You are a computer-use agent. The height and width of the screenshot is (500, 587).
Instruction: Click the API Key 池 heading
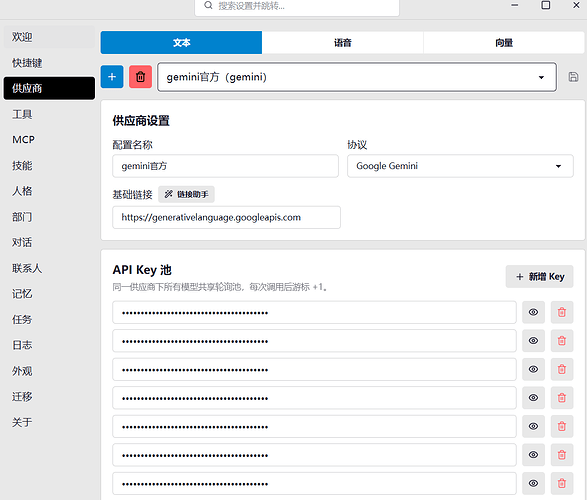[142, 270]
